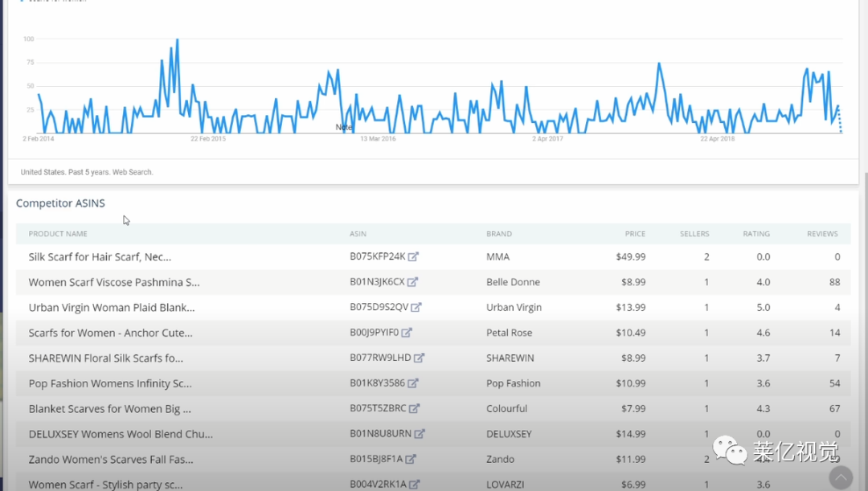This screenshot has height=491, width=868.
Task: Click brand name SHAREWIN
Action: click(510, 358)
